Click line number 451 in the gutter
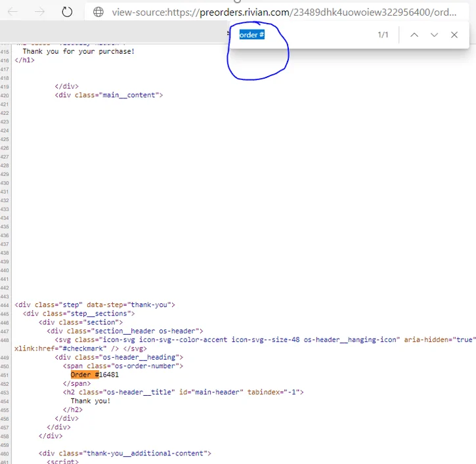This screenshot has height=464, width=476. coord(5,375)
